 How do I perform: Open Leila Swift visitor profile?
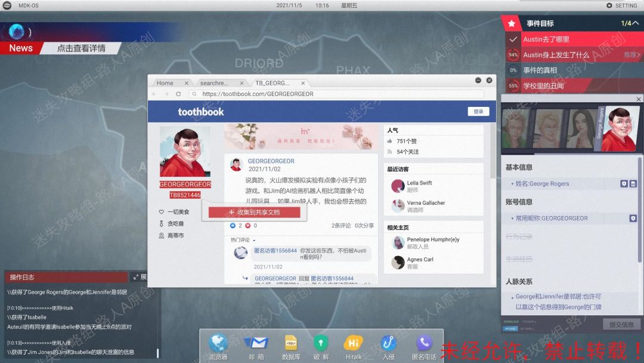pos(419,183)
